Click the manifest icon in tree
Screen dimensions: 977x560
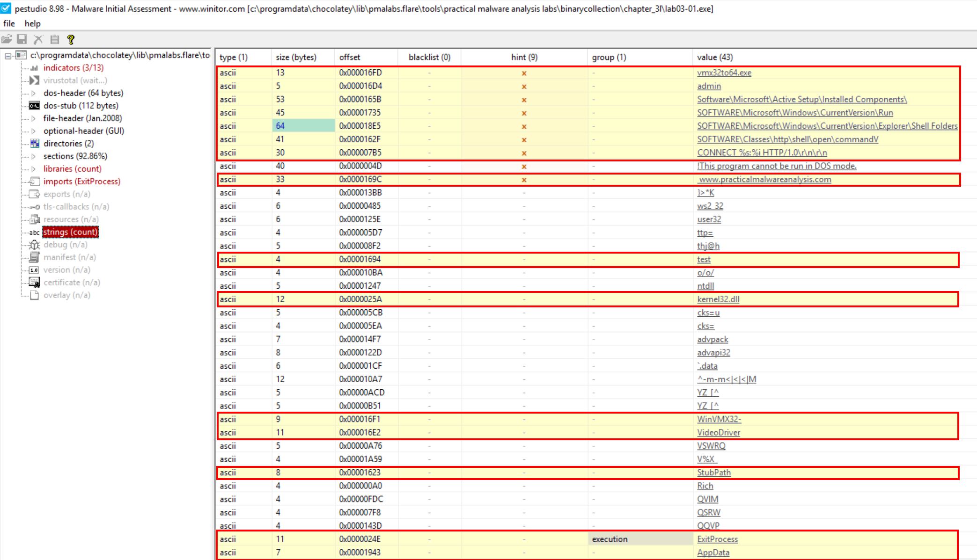(34, 257)
